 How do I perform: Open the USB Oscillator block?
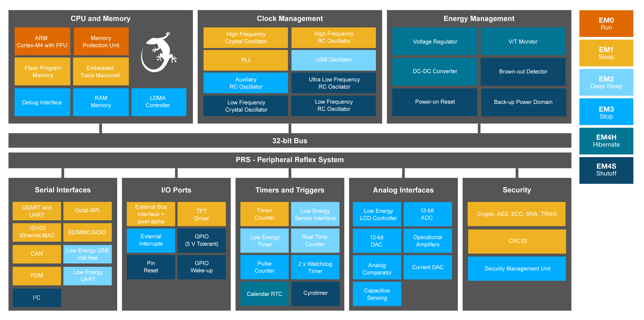click(334, 60)
